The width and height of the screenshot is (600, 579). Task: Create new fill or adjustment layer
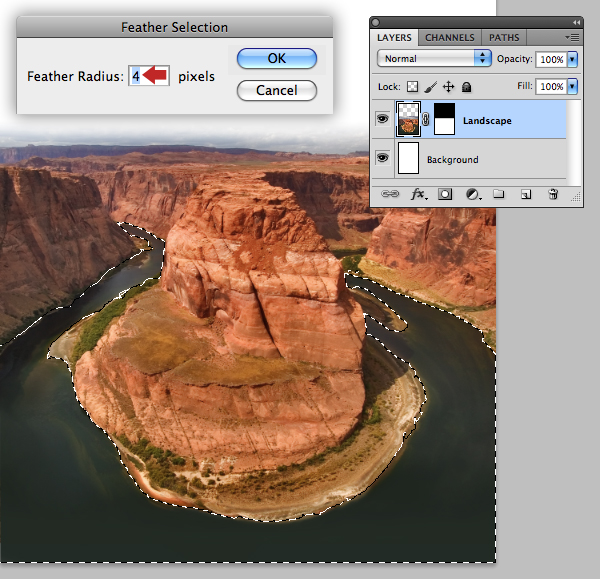tap(473, 195)
